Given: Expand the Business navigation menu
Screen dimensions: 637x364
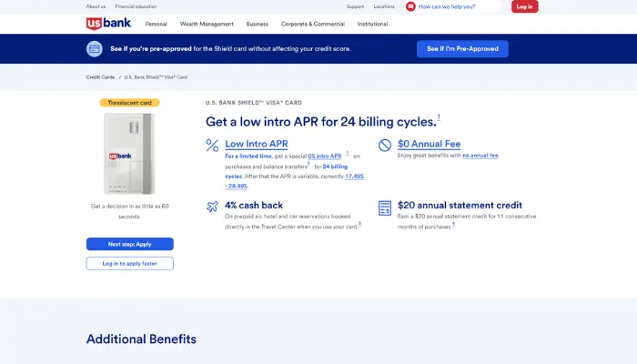Looking at the screenshot, I should [x=257, y=25].
